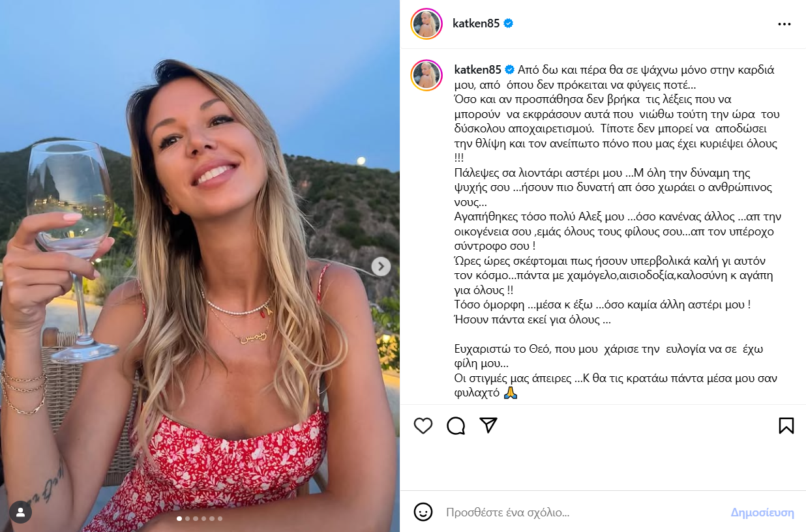Select the third carousel indicator dot
Viewport: 806px width, 532px height.
coord(196,519)
